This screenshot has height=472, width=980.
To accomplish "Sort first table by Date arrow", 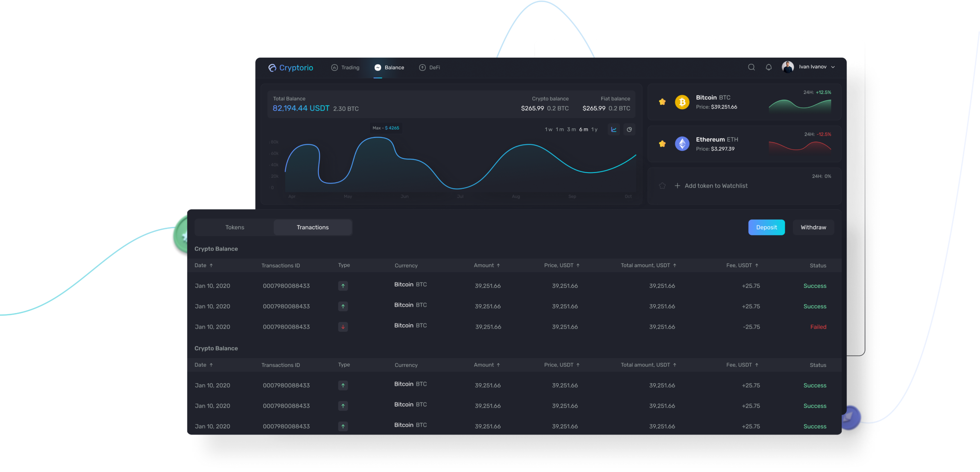I will pos(211,265).
